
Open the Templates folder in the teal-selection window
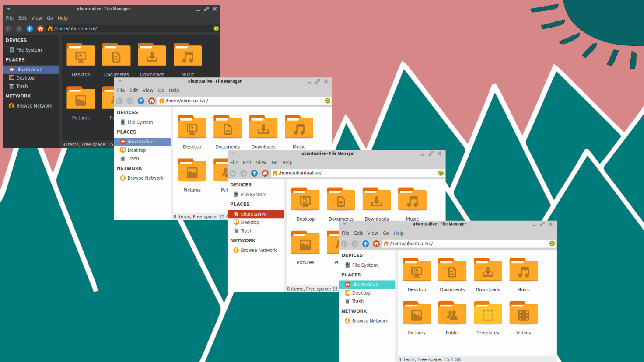[488, 313]
